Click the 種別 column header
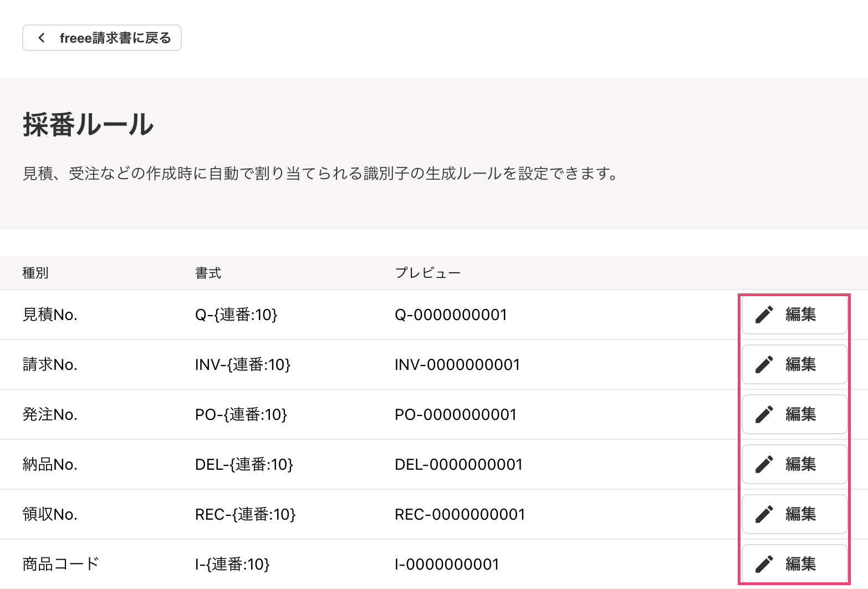Image resolution: width=868 pixels, height=589 pixels. [35, 273]
